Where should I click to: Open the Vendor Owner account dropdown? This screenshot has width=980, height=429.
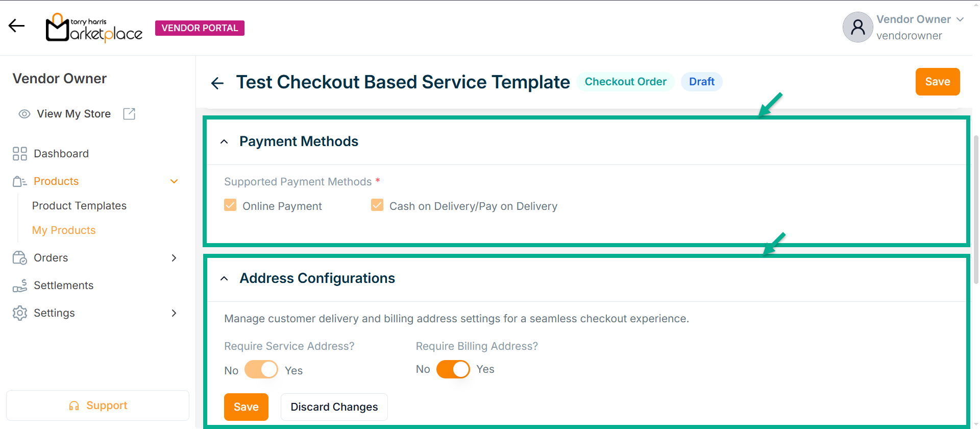coord(960,19)
